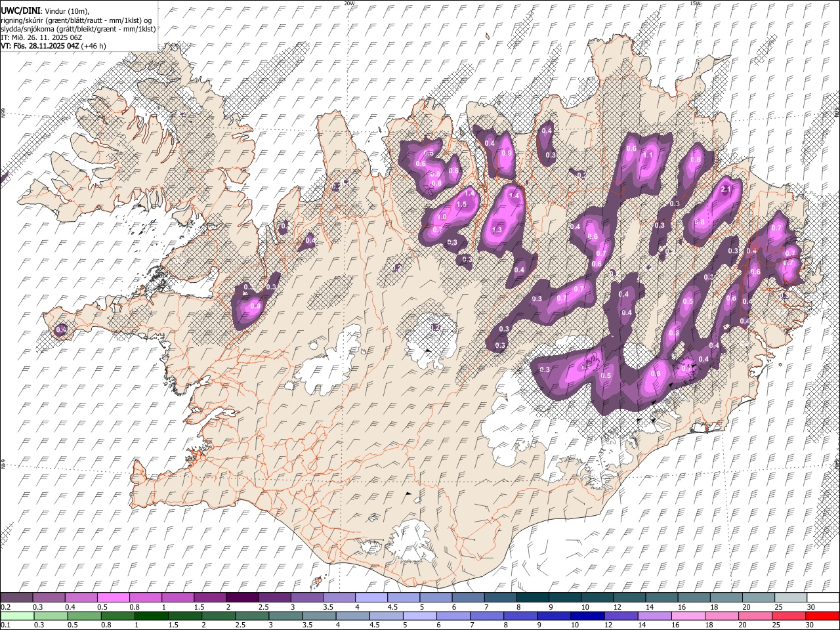This screenshot has width=840, height=630.
Task: Select the 12–14 violet bottom-row swatch
Action: pos(621,616)
